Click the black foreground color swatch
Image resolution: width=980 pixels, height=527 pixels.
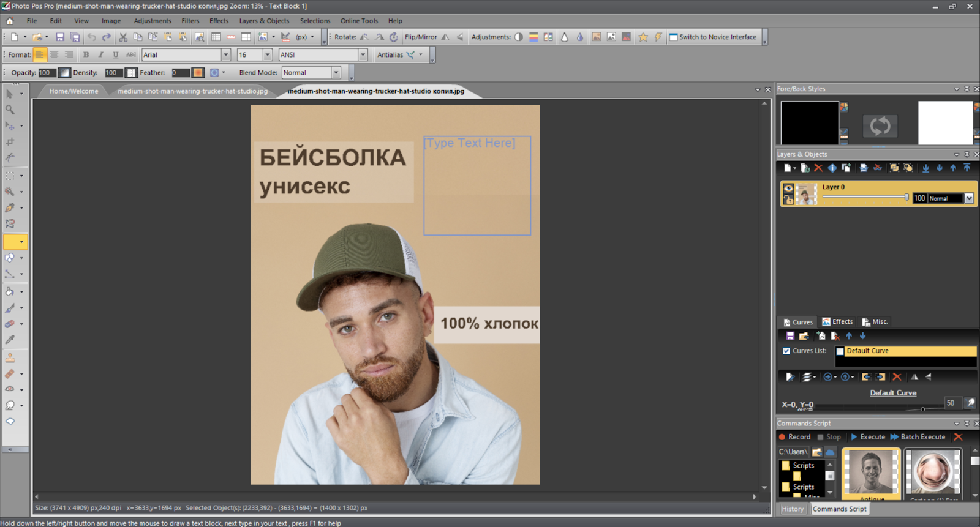[809, 122]
